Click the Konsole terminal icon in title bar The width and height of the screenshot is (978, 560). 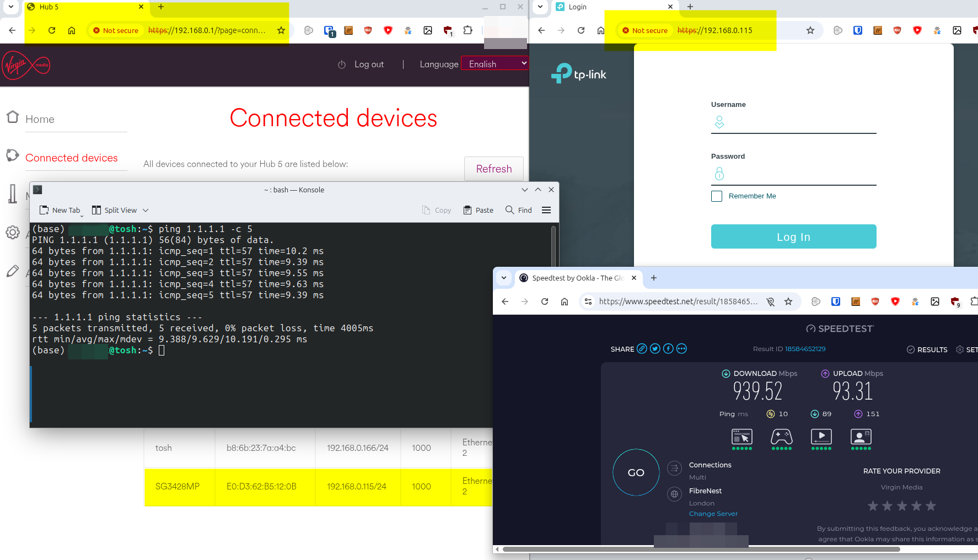[x=37, y=190]
